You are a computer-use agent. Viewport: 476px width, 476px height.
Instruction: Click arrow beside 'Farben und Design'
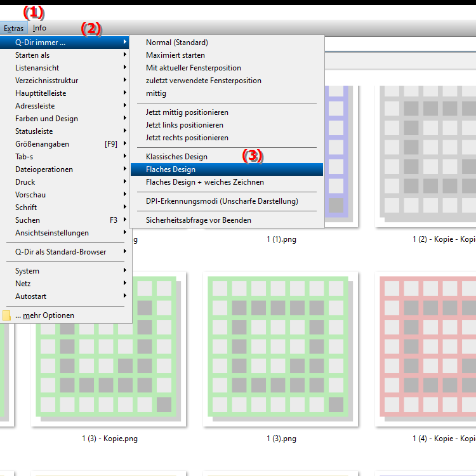(125, 118)
